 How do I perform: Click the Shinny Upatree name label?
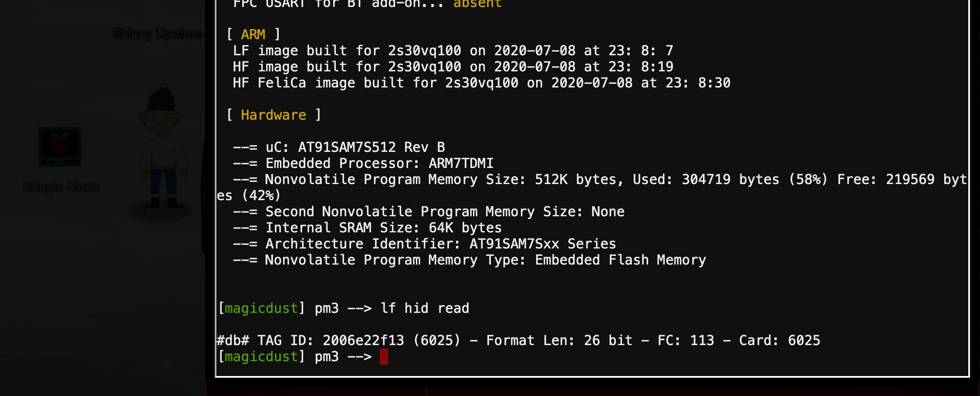pos(157,34)
